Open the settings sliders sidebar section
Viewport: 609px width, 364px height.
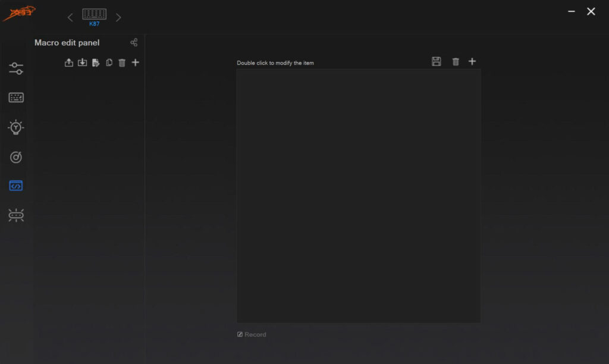click(x=16, y=68)
